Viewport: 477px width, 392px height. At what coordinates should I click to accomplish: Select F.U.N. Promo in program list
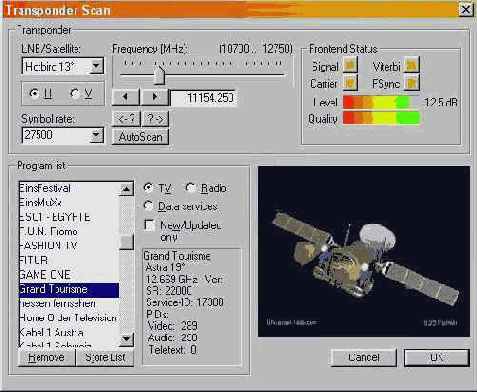click(x=69, y=231)
